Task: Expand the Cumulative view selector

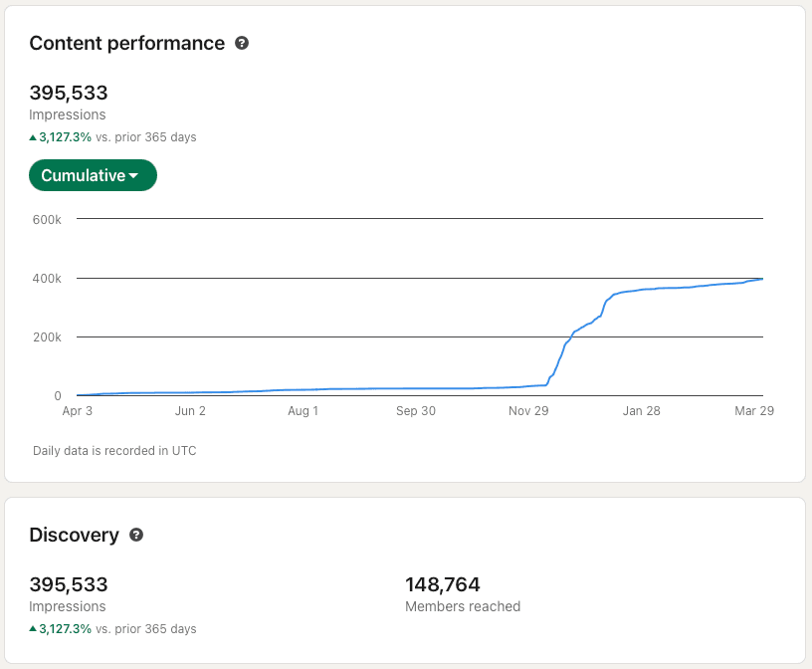Action: tap(93, 175)
